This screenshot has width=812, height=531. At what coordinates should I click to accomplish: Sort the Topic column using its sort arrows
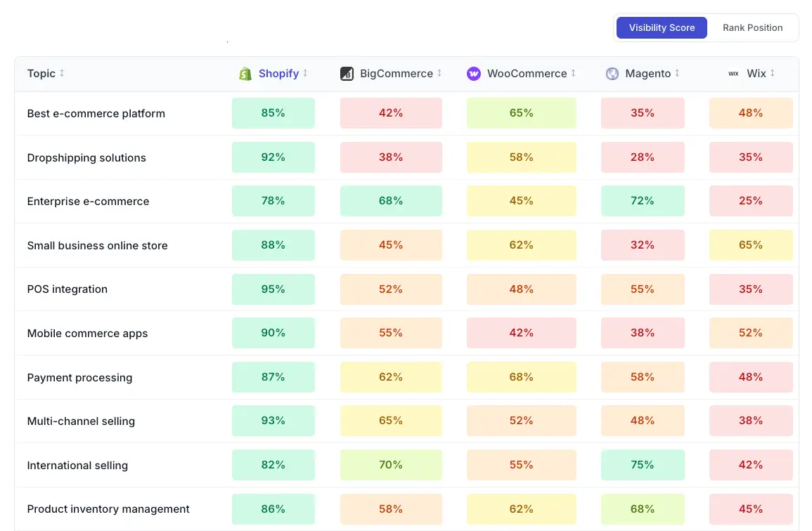61,73
